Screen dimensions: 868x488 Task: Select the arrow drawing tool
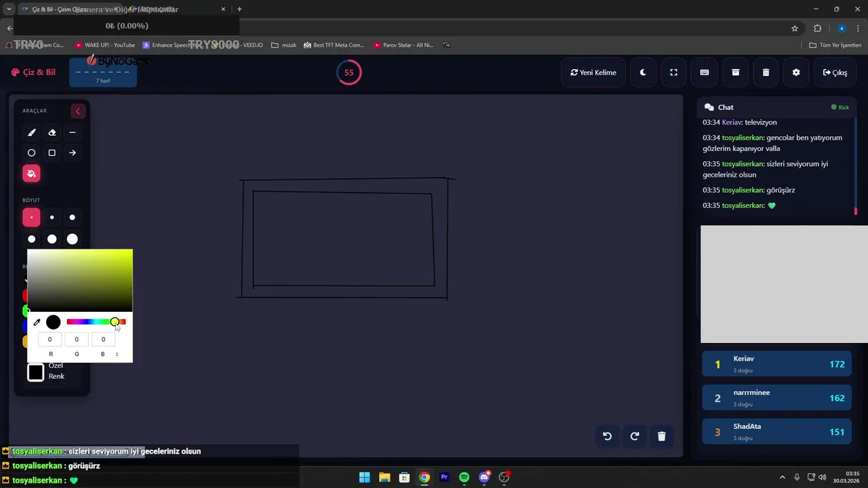(73, 153)
